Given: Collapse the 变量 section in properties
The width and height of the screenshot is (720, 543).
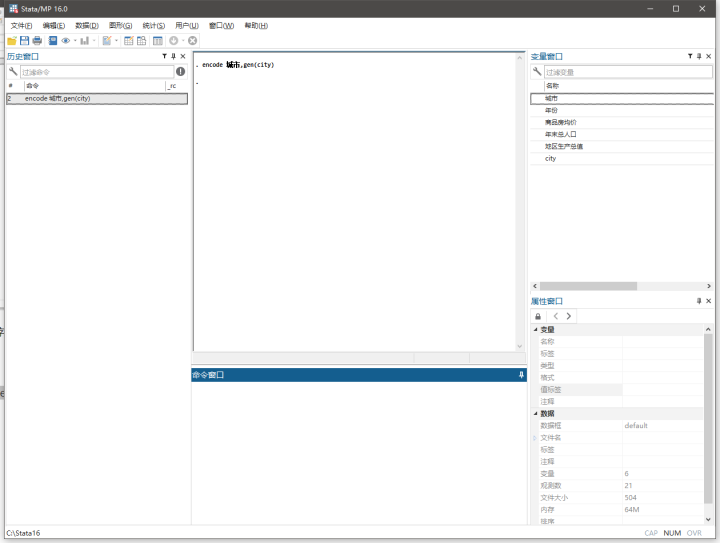Looking at the screenshot, I should tap(535, 330).
